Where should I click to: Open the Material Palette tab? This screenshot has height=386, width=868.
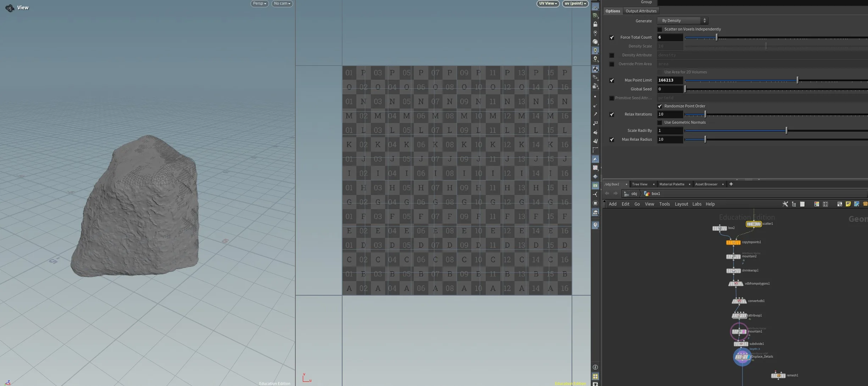[672, 184]
